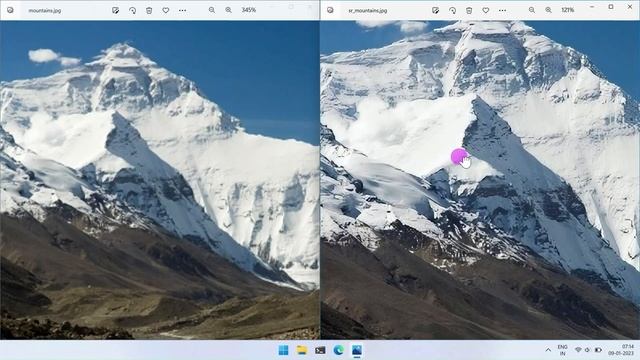Open the Terminal app from the taskbar
Image resolution: width=640 pixels, height=360 pixels.
coord(320,350)
